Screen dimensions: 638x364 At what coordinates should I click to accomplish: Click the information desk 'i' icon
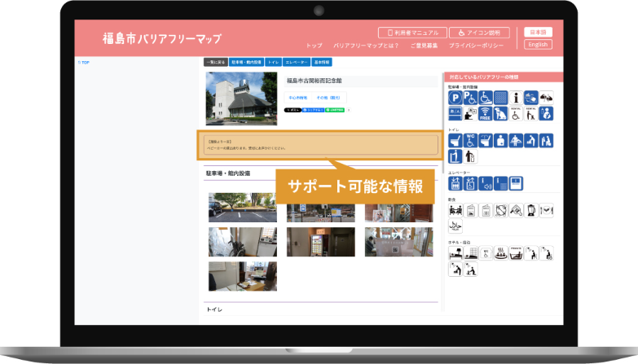516,98
